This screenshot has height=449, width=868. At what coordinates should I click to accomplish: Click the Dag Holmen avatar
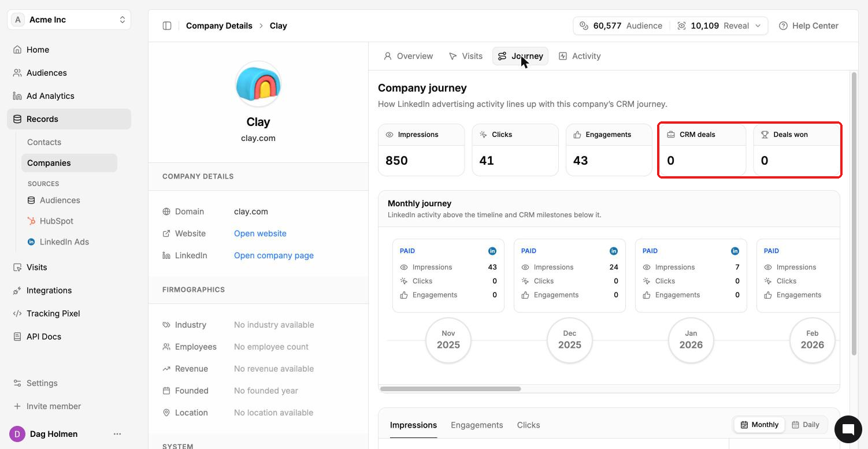point(17,434)
